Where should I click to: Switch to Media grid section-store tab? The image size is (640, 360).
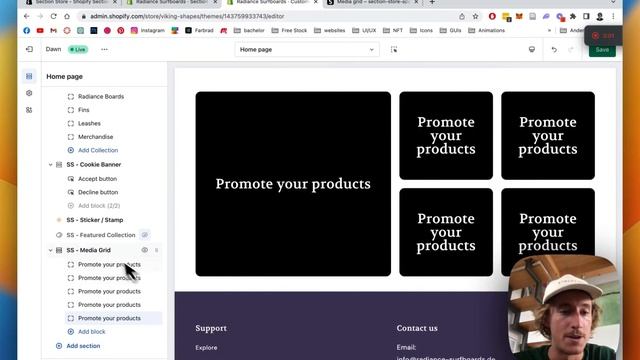[373, 2]
